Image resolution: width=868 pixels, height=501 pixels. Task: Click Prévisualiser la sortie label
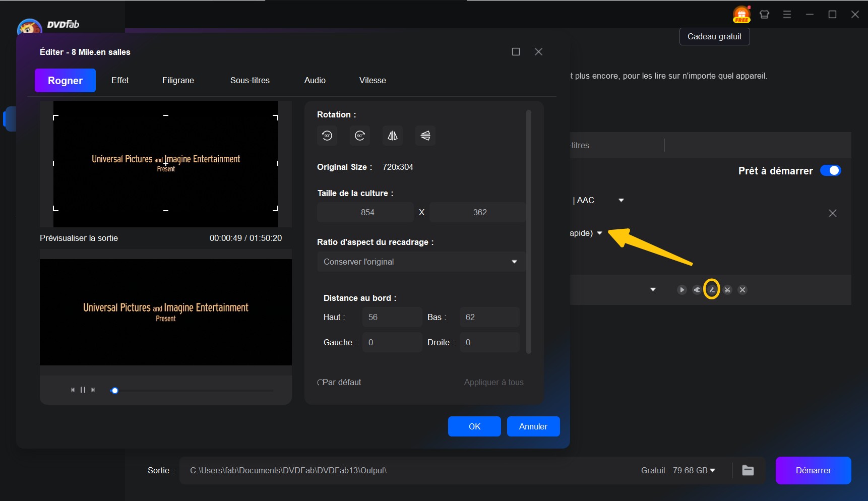coord(79,238)
